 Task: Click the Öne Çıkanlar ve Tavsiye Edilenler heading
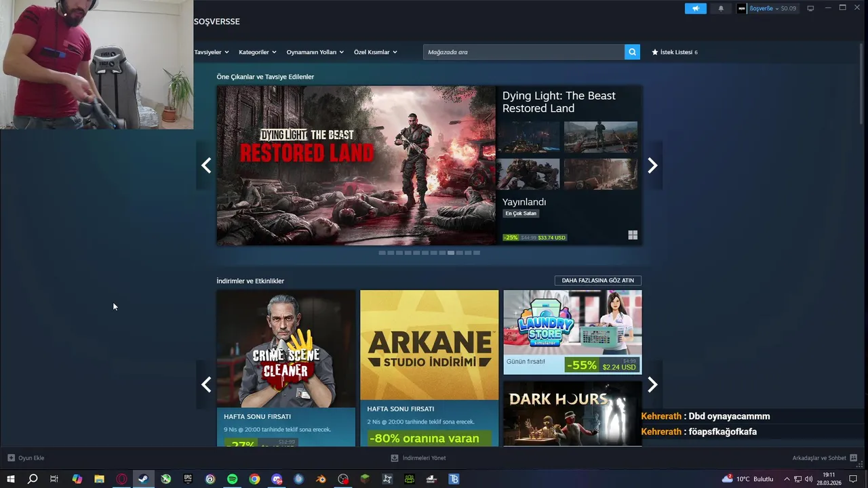[x=265, y=77]
